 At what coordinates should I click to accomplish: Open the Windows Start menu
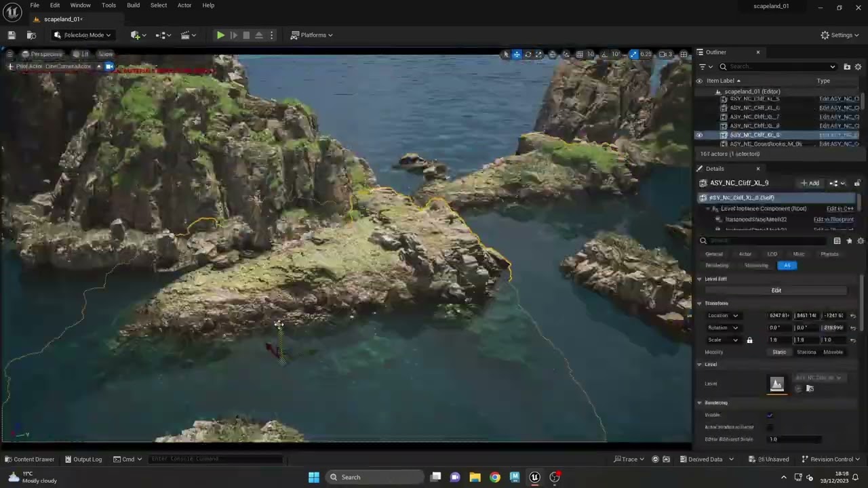click(313, 477)
